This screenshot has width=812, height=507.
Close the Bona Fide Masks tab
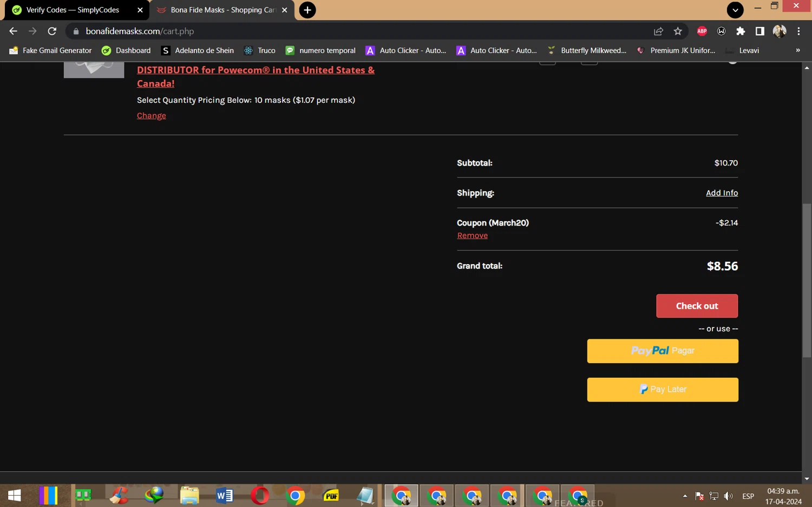pyautogui.click(x=285, y=10)
